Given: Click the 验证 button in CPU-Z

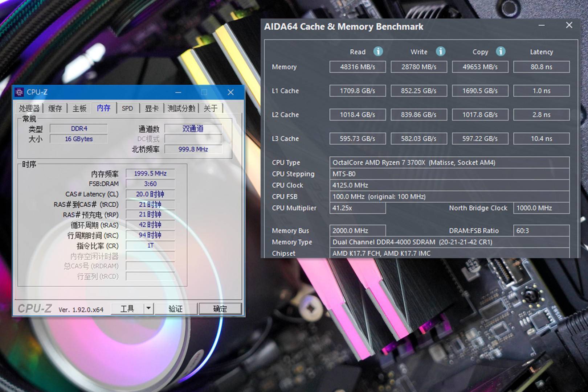Looking at the screenshot, I should [x=176, y=309].
